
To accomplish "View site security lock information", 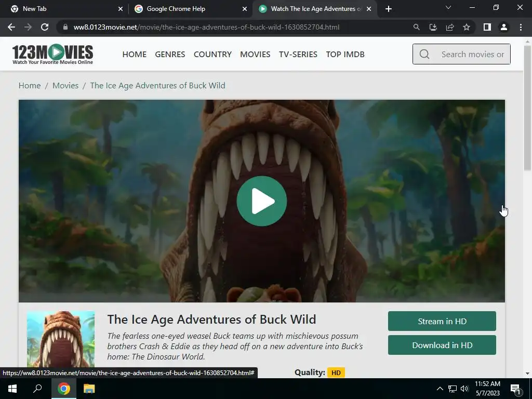I will (65, 27).
